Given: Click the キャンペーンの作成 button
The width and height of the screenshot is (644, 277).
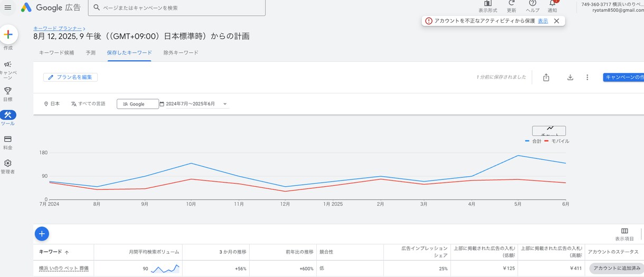Looking at the screenshot, I should 623,77.
